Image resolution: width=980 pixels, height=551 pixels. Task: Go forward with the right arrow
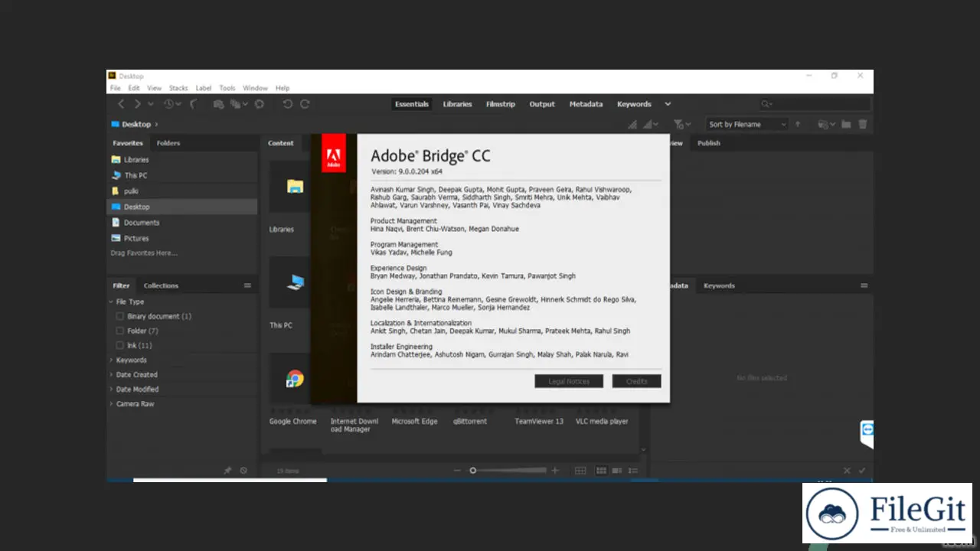click(x=138, y=104)
